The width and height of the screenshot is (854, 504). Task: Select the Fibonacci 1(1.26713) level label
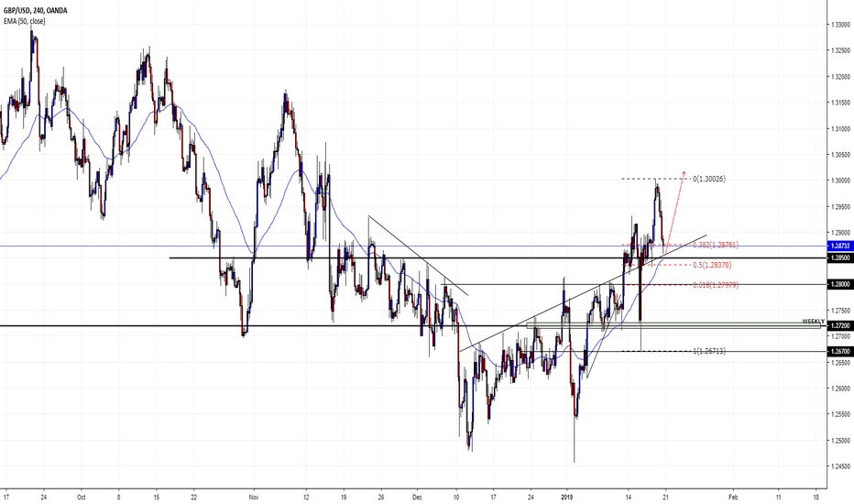[709, 352]
